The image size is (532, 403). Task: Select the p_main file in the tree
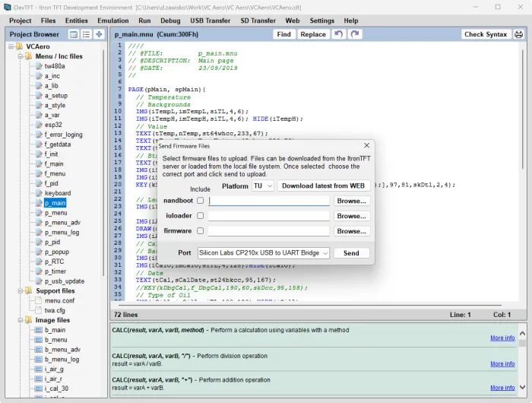[55, 203]
